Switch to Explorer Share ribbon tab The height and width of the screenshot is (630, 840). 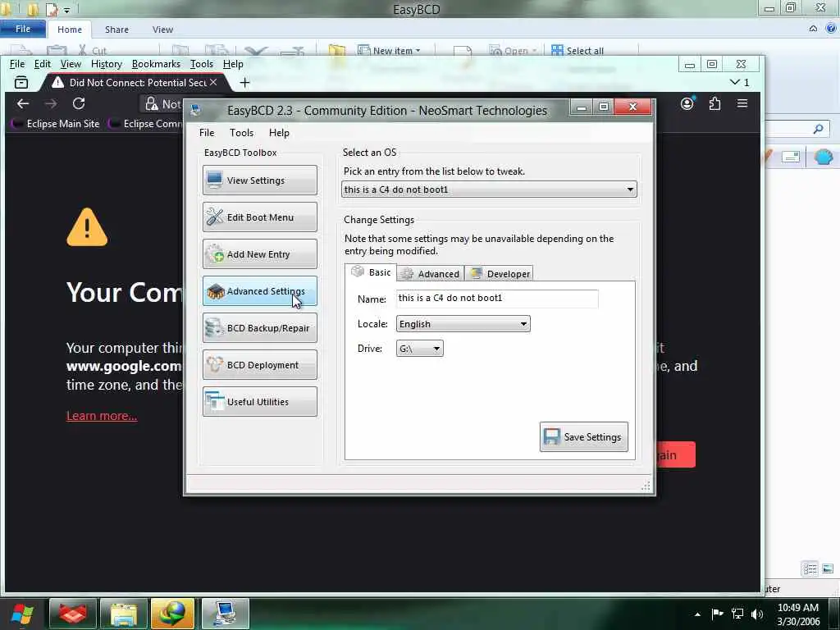click(x=116, y=30)
